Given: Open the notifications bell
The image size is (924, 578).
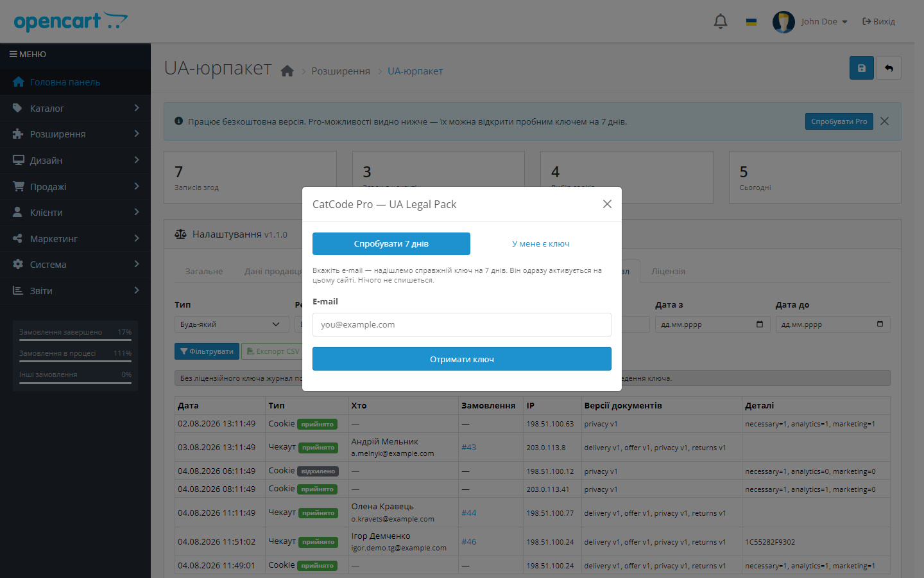Looking at the screenshot, I should point(721,21).
